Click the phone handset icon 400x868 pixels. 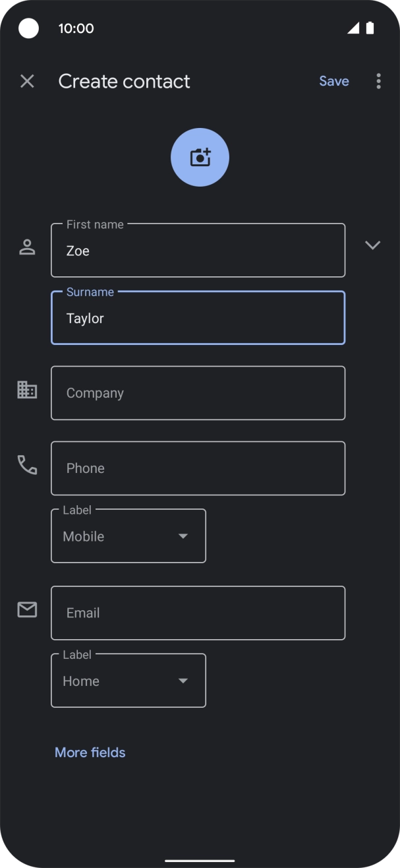pyautogui.click(x=27, y=465)
